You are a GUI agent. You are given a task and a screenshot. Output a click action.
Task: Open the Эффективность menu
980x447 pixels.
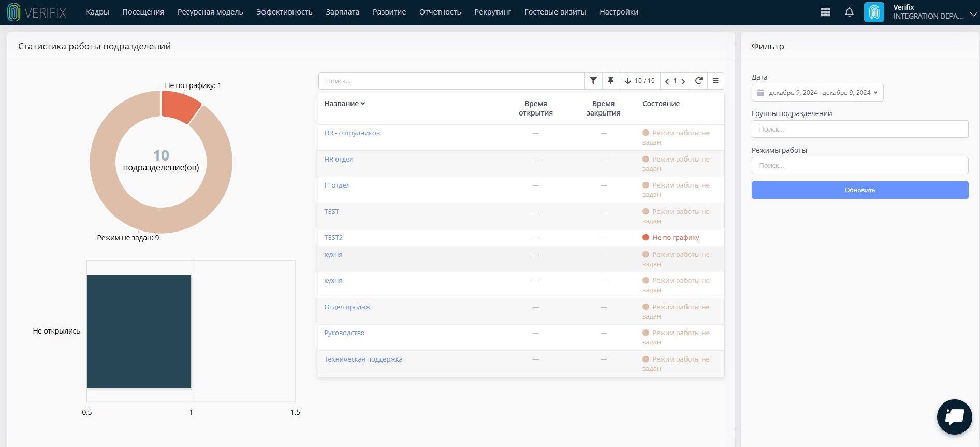tap(284, 12)
